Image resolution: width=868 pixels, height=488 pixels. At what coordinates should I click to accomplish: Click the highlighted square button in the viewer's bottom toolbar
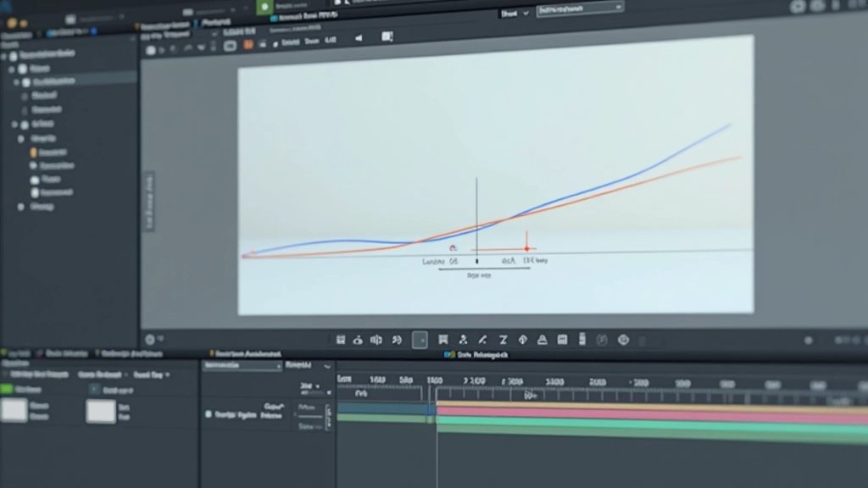(420, 340)
